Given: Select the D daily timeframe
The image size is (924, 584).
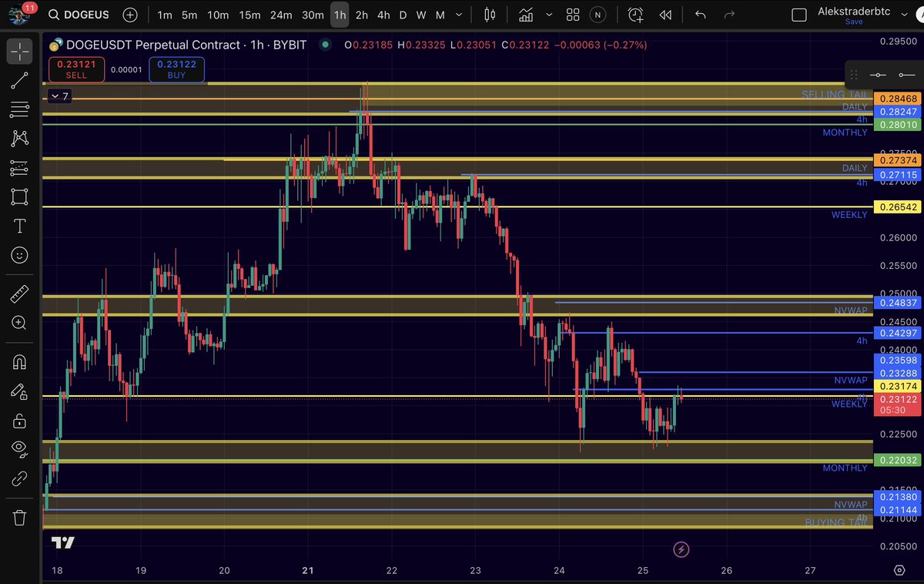Looking at the screenshot, I should pos(403,15).
